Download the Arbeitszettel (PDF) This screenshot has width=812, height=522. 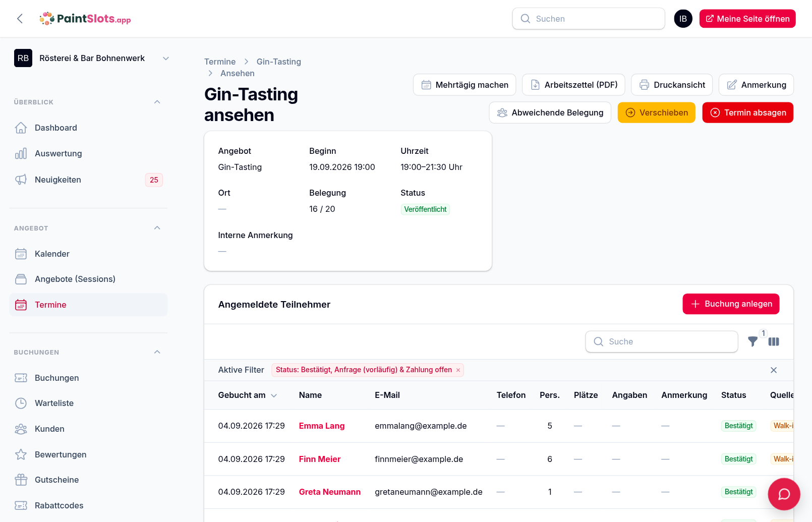[573, 85]
